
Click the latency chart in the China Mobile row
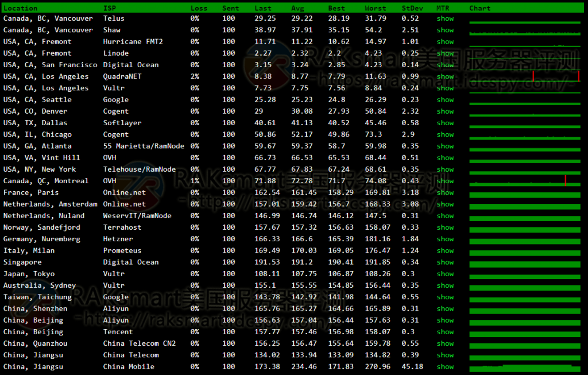[x=525, y=368]
